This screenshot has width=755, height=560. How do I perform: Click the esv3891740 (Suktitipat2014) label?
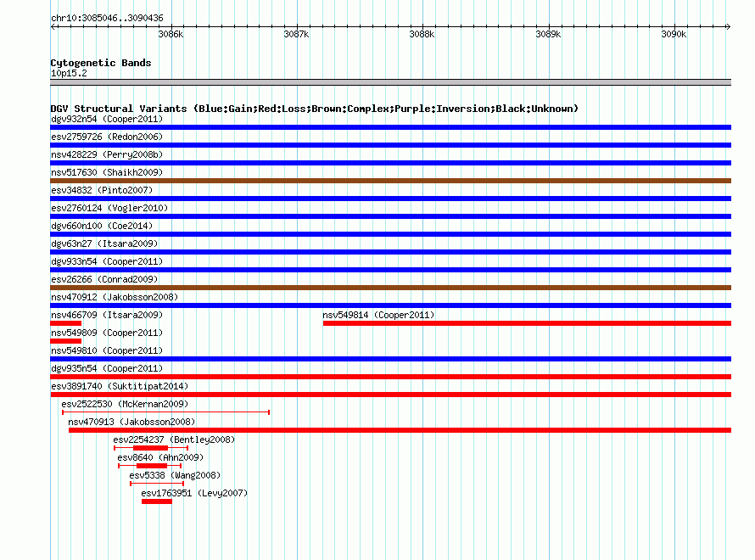[x=120, y=386]
